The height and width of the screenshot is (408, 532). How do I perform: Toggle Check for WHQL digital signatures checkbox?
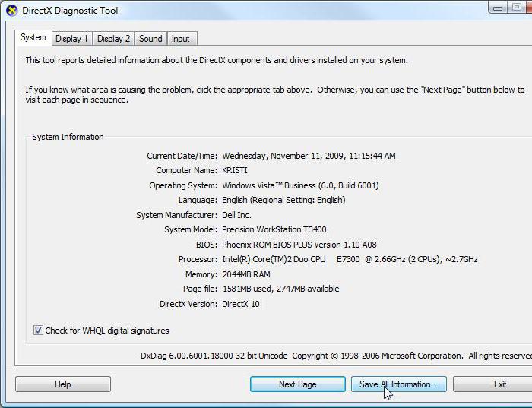pos(38,330)
